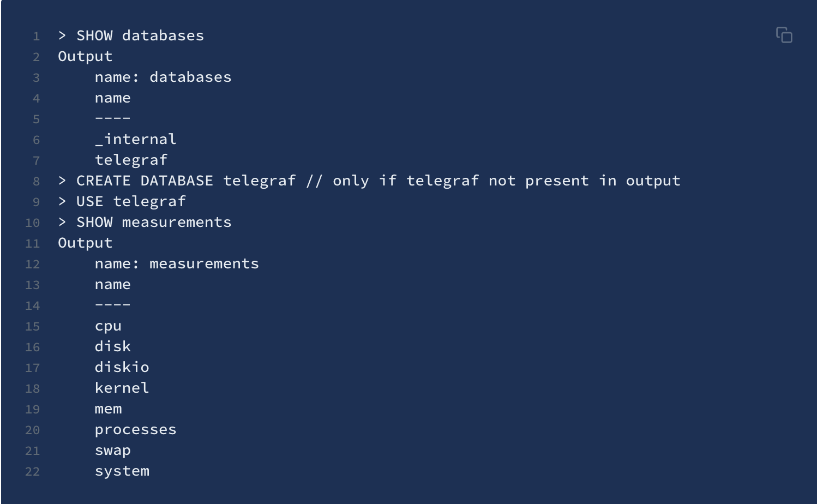Click the SHOW databases command line
The height and width of the screenshot is (504, 817).
click(131, 35)
